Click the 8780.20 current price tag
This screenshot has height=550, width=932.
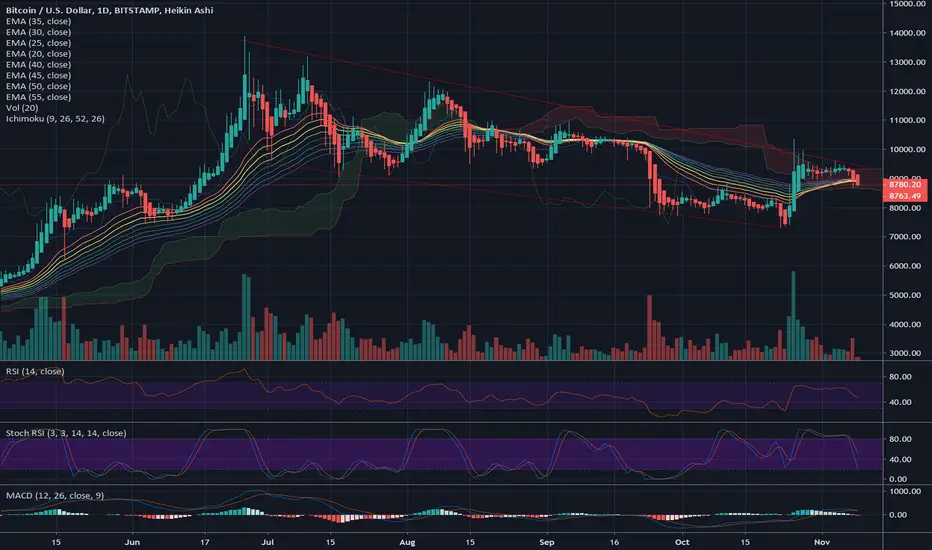(x=905, y=185)
